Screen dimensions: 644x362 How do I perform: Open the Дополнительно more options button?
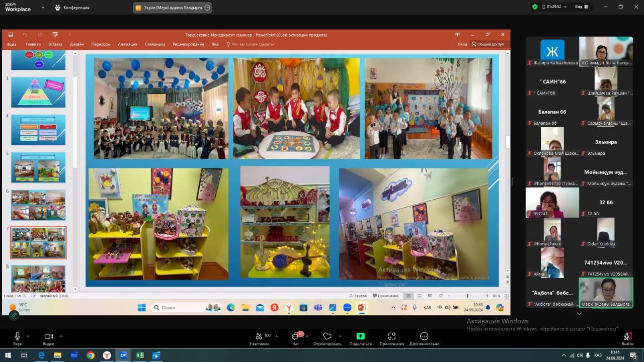coord(424,339)
